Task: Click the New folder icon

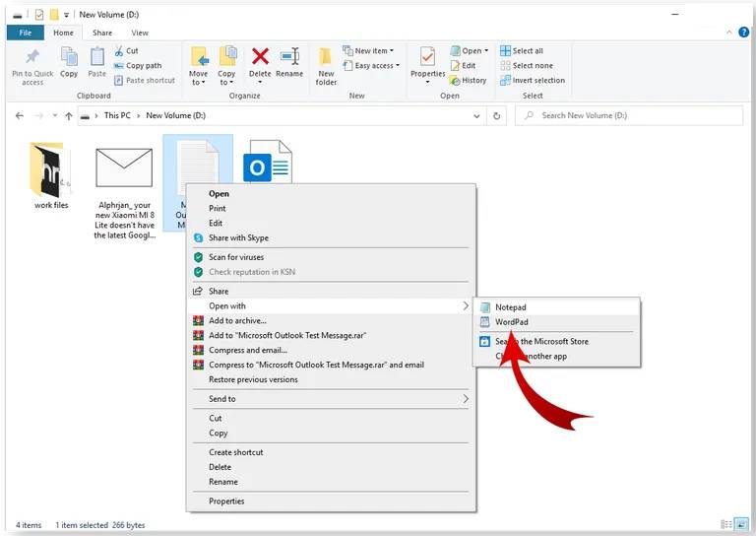Action: point(326,57)
